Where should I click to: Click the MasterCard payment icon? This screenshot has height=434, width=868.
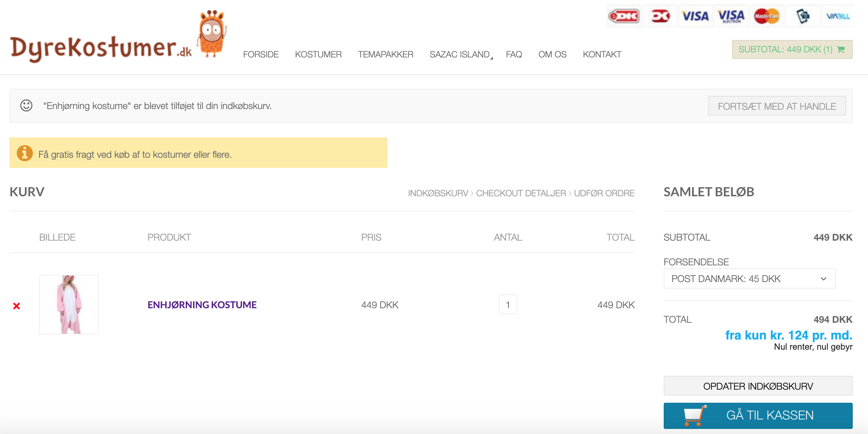767,16
